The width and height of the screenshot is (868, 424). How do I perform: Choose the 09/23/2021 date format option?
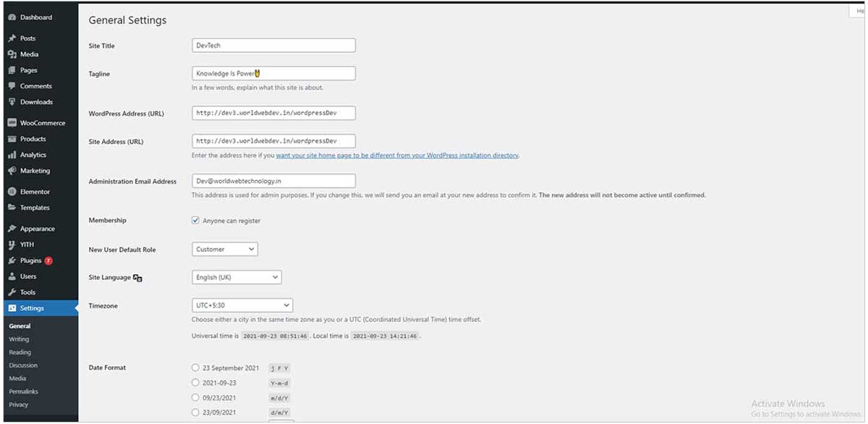point(195,397)
